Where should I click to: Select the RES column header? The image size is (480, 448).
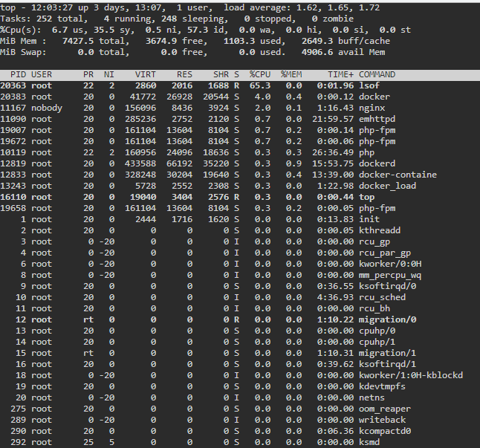[184, 74]
